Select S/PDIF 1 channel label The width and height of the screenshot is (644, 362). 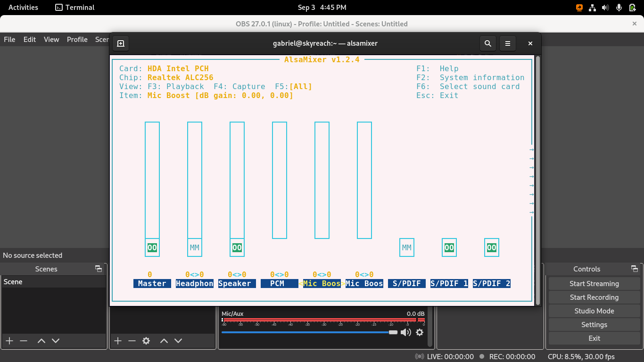(x=449, y=284)
